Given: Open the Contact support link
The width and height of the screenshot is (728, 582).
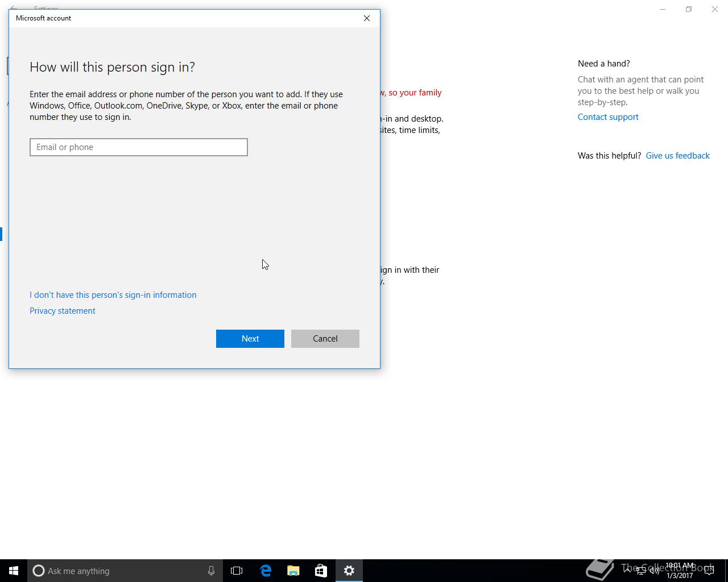Looking at the screenshot, I should pyautogui.click(x=608, y=117).
